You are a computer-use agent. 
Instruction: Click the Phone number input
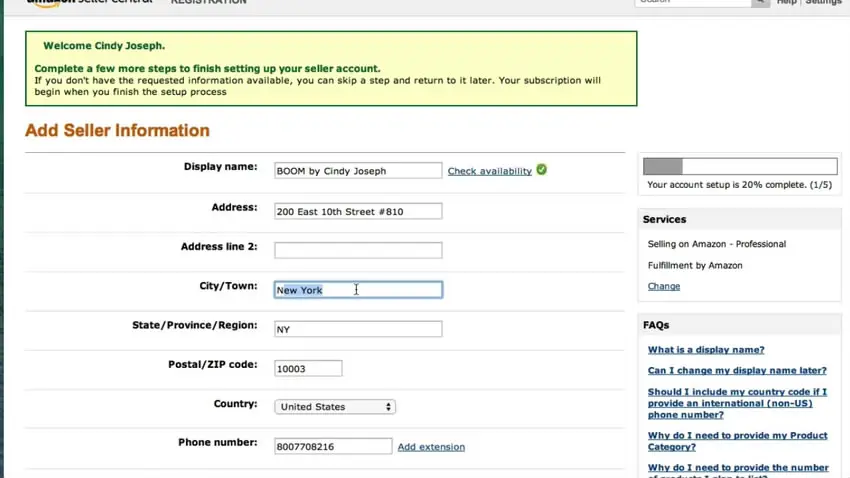point(333,447)
